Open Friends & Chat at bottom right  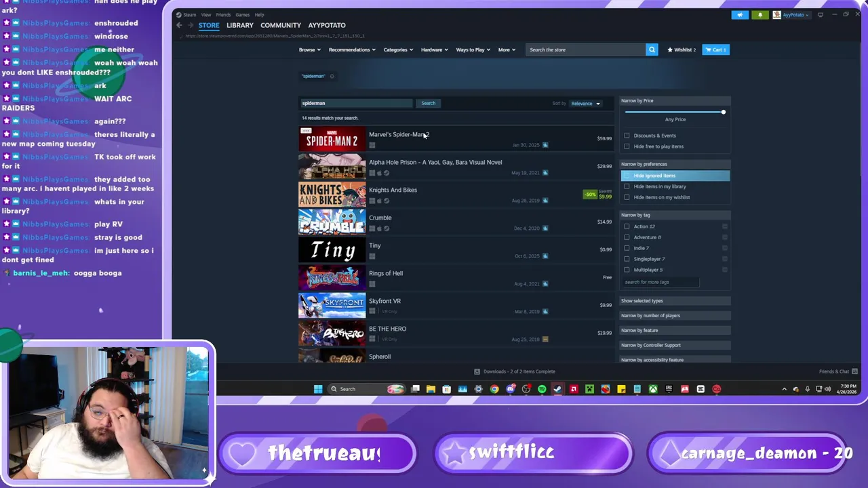coord(838,371)
